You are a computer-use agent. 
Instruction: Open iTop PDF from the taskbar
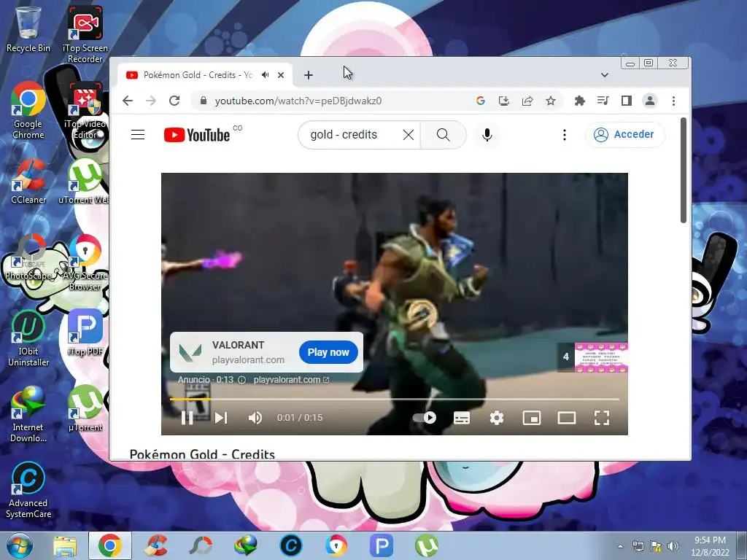[x=381, y=545]
